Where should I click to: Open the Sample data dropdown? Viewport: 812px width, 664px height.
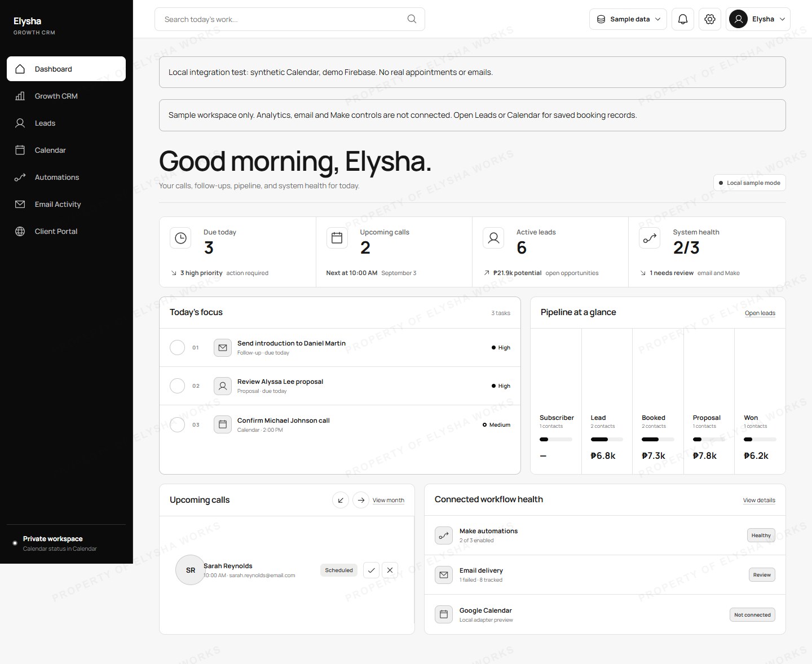coord(628,19)
